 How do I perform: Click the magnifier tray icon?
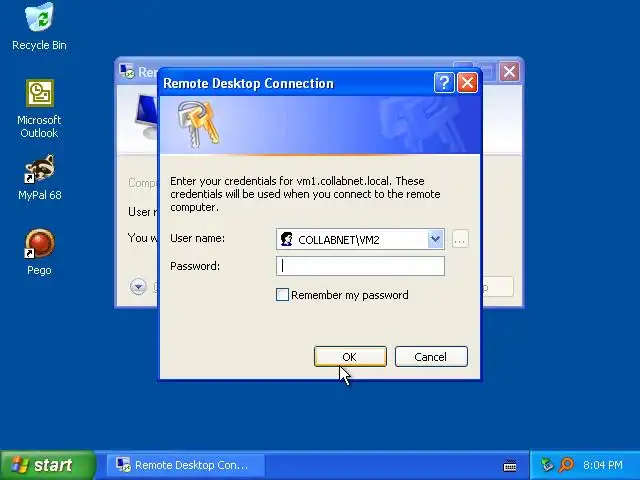(567, 464)
